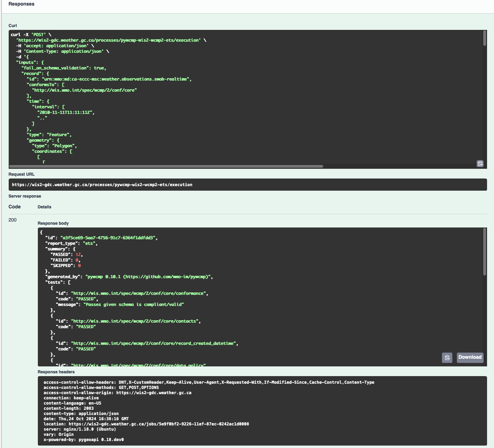This screenshot has height=448, width=494.
Task: Click the clipboard icon beside the Download button
Action: 447,357
